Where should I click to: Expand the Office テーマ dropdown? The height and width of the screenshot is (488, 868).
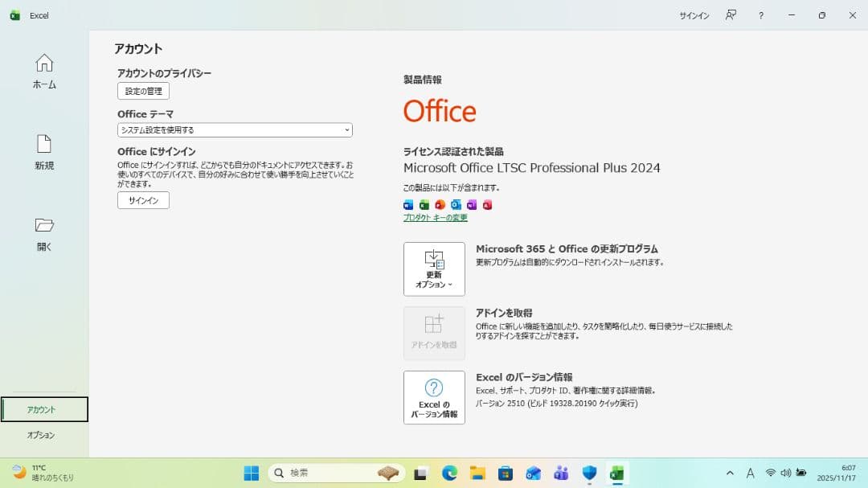click(235, 130)
